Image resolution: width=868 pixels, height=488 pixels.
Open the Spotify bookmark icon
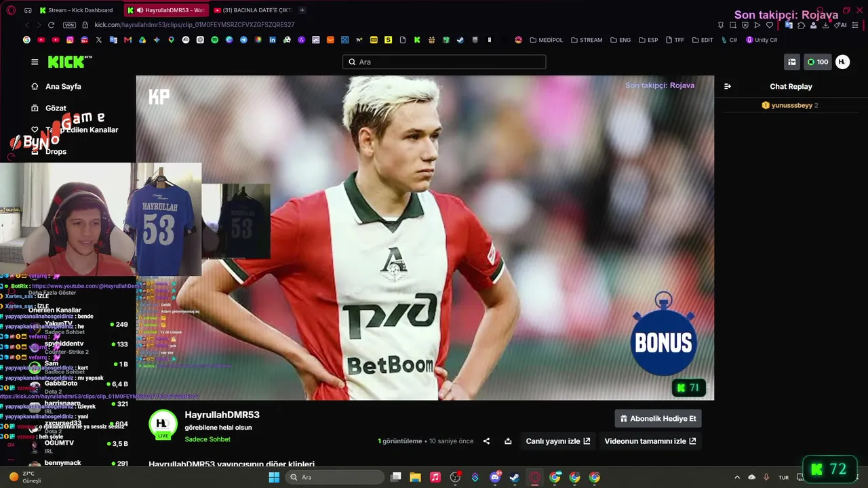(214, 40)
